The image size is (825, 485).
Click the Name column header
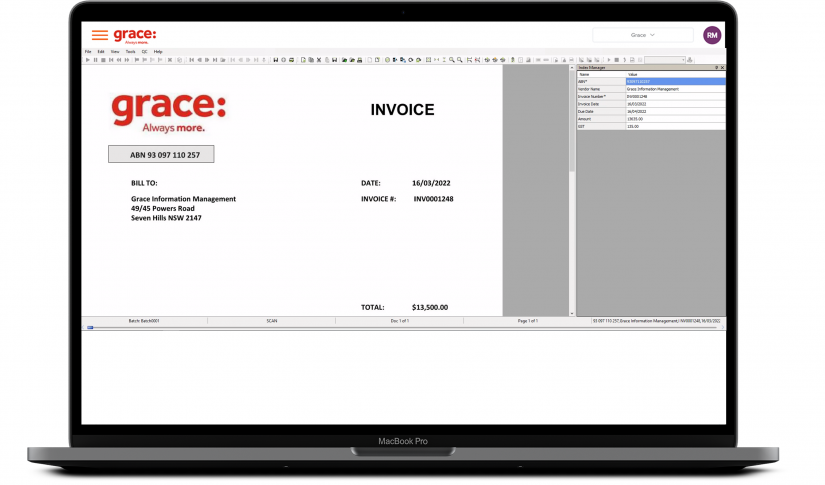pos(601,75)
